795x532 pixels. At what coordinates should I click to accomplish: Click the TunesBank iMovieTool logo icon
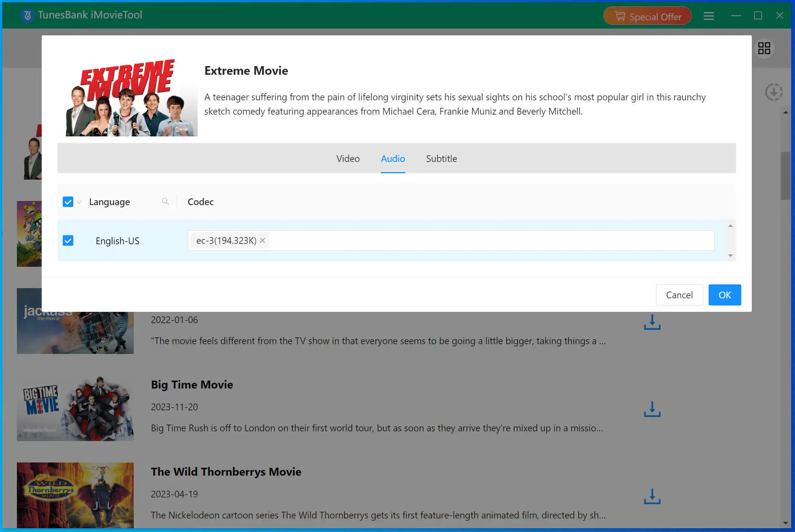pyautogui.click(x=27, y=15)
